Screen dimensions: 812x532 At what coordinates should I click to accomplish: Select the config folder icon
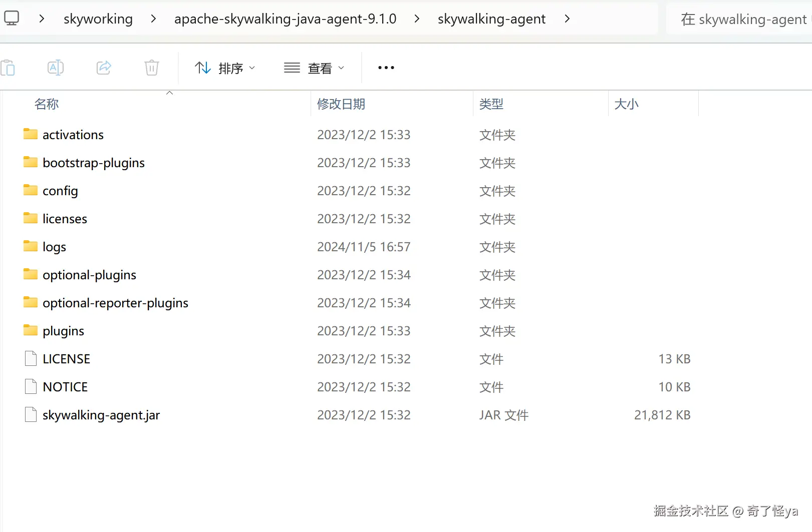point(31,190)
